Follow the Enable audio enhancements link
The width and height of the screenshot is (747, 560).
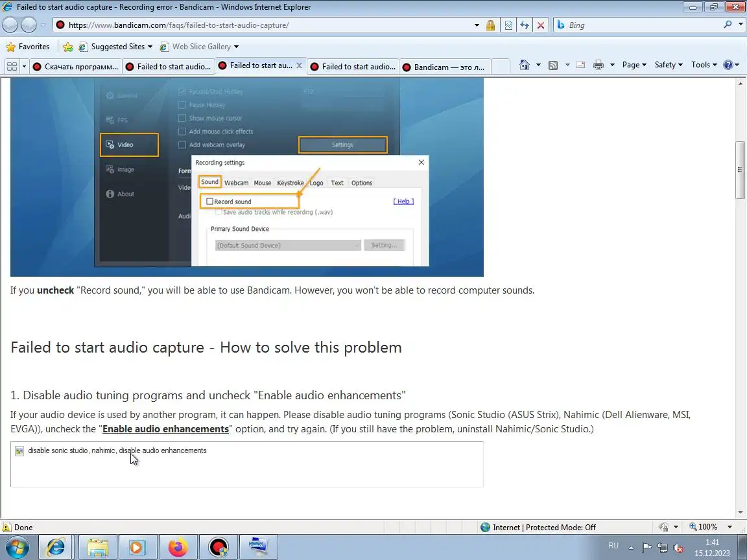[x=166, y=429]
